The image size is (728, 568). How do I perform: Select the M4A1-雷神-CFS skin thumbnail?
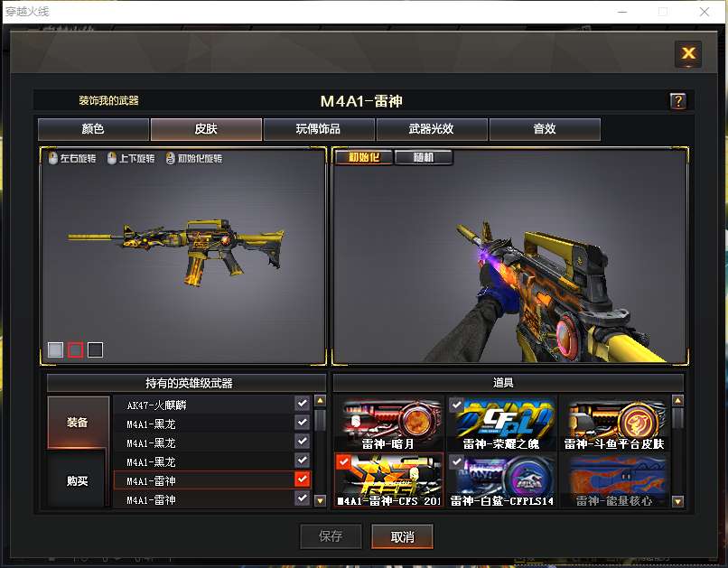388,480
